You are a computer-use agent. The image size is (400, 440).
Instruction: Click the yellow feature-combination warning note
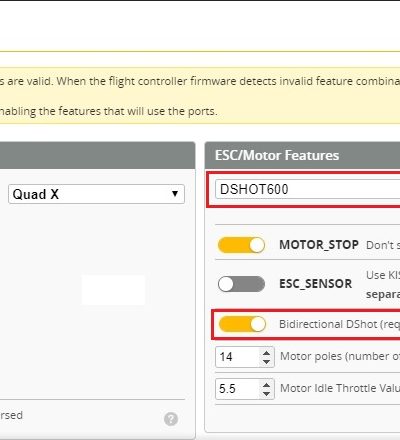[200, 96]
